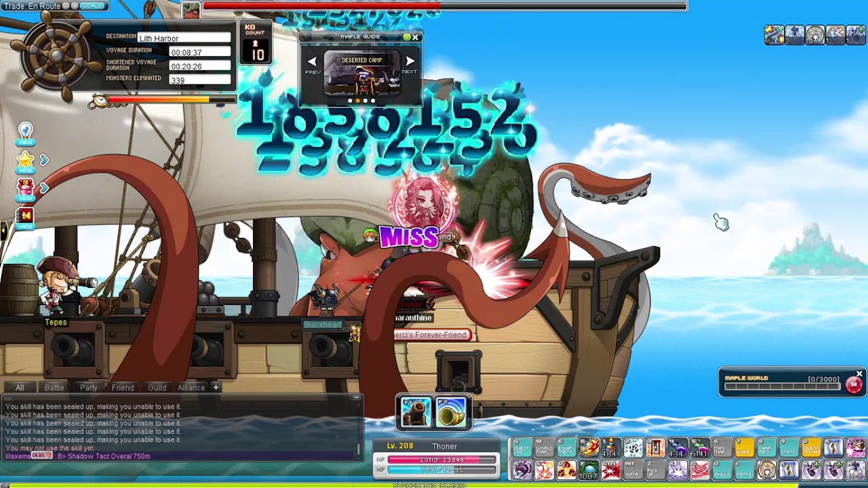Click the blue MP gauge
The width and height of the screenshot is (868, 488).
pyautogui.click(x=441, y=470)
